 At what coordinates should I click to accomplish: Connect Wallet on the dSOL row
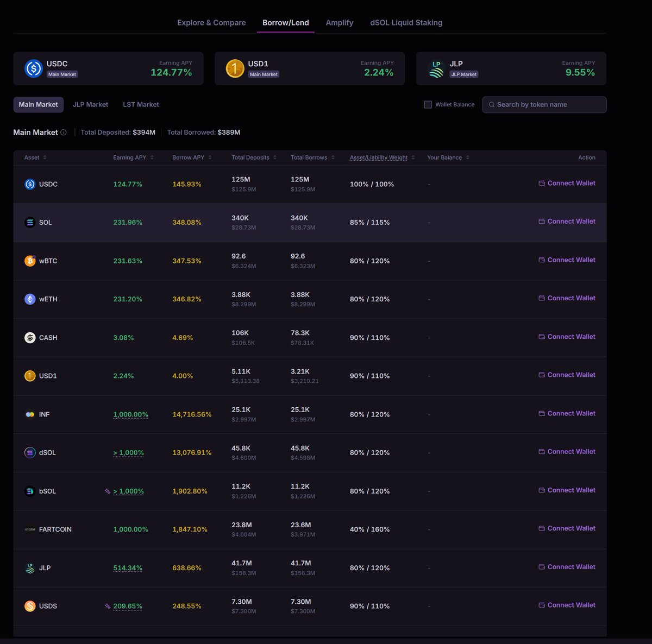click(567, 451)
